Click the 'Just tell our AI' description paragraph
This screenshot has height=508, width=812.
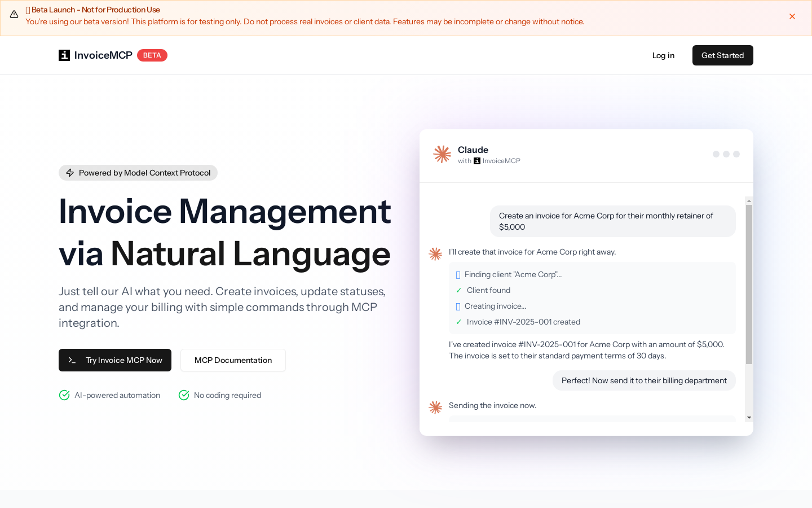222,307
